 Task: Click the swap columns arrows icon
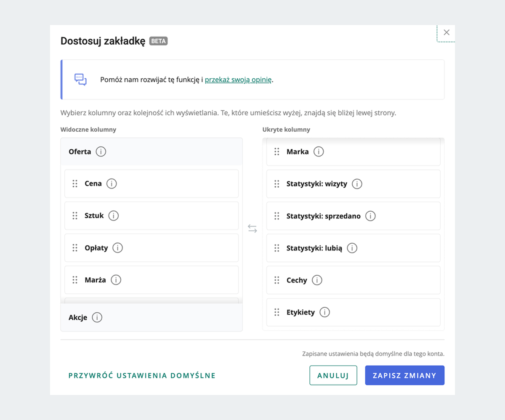click(252, 229)
